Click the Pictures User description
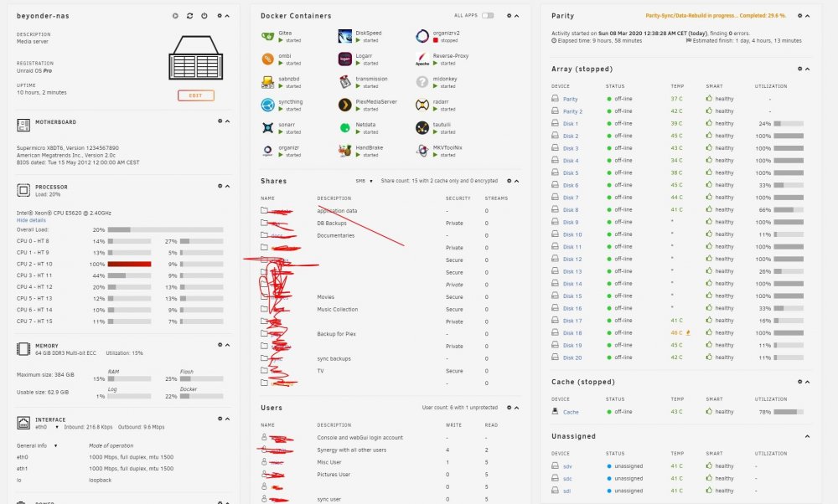 [334, 475]
